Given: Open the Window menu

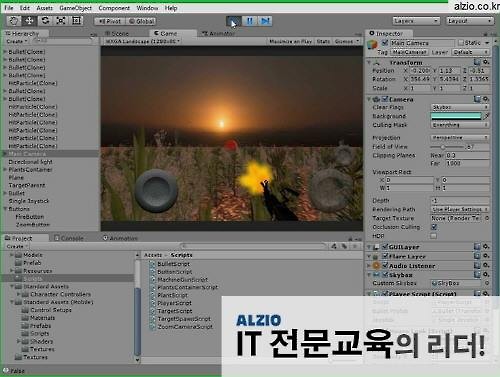Looking at the screenshot, I should click(147, 8).
